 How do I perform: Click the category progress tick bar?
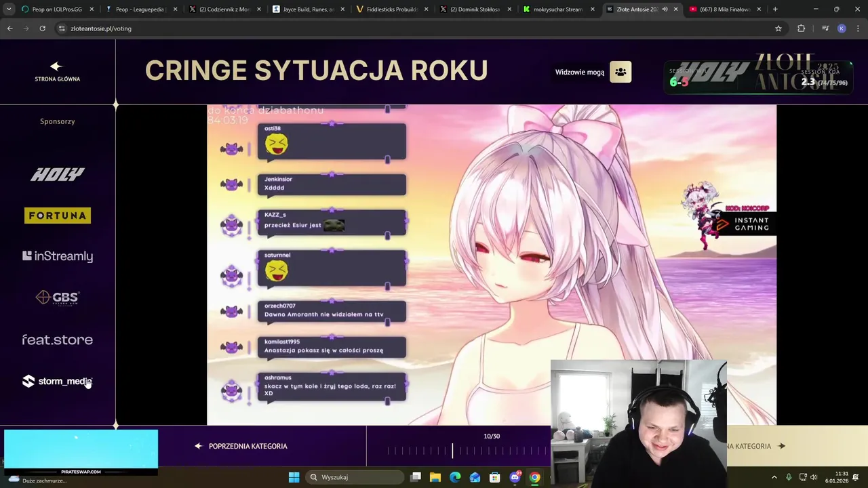[x=468, y=451]
